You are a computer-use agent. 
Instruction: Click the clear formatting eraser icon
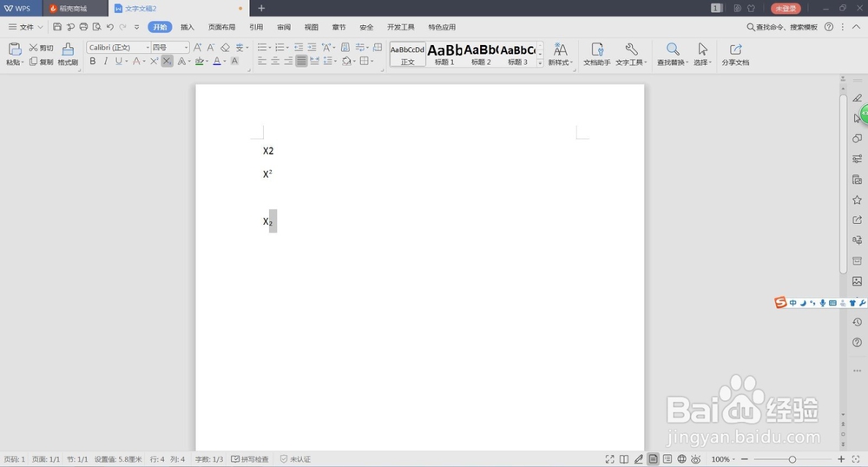(x=226, y=48)
